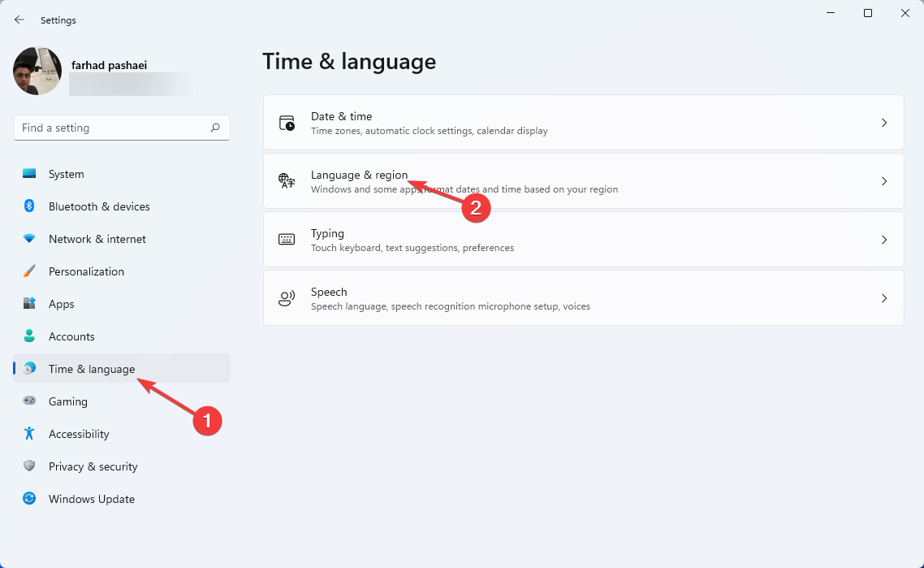The image size is (924, 568).
Task: Open Typing settings
Action: click(x=584, y=239)
